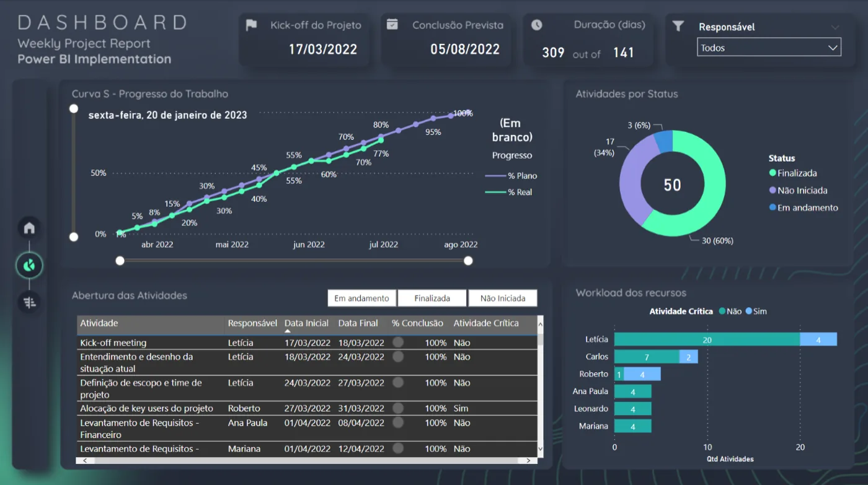Screen dimensions: 868x485
Task: Click the table's scroll right arrow
Action: point(528,461)
